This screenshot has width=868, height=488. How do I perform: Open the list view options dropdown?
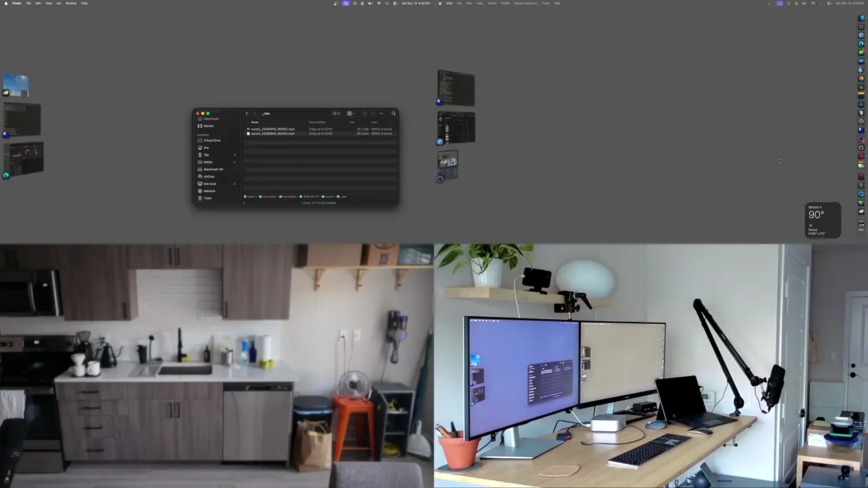click(x=336, y=113)
